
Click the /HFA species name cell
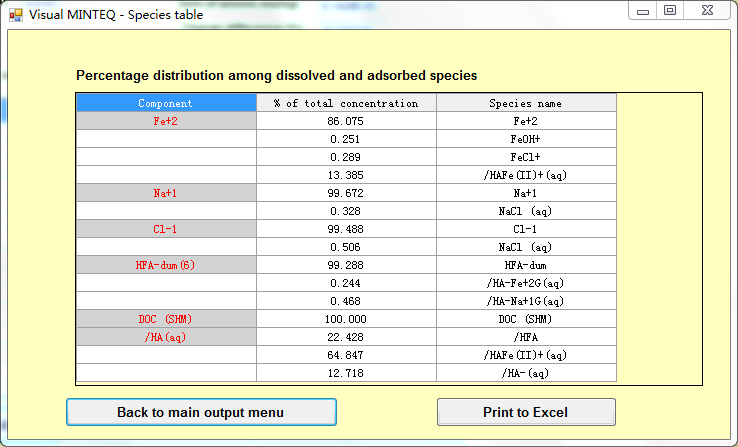tap(526, 337)
